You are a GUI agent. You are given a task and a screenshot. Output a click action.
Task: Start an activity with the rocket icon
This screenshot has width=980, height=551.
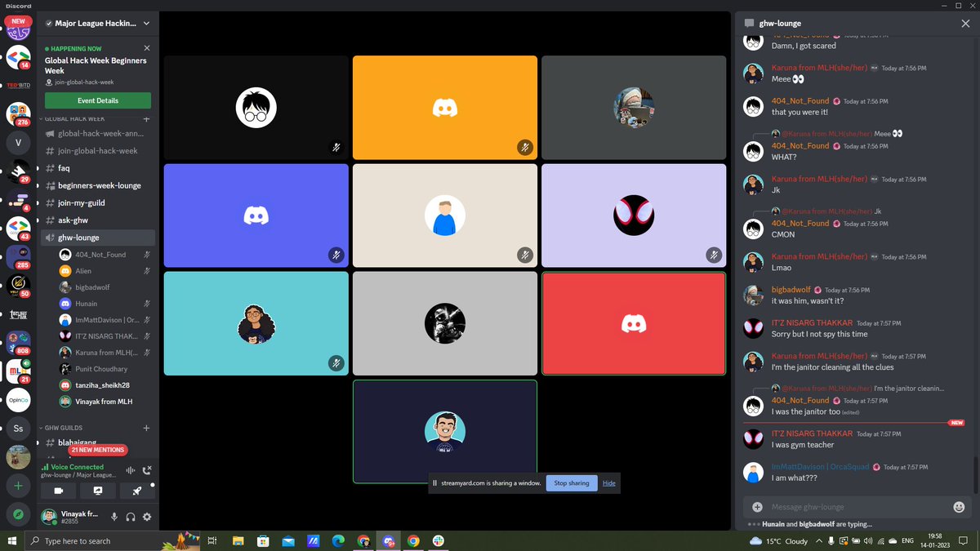[137, 491]
